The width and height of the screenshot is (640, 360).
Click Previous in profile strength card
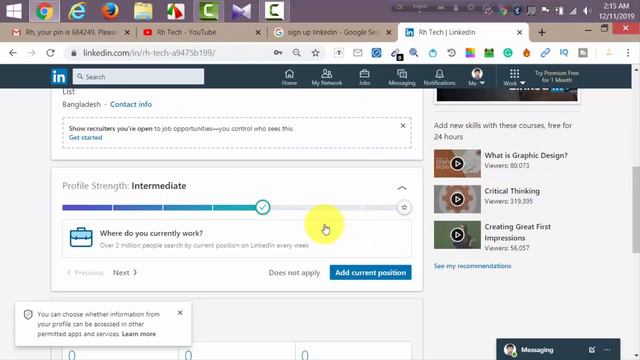(x=85, y=273)
